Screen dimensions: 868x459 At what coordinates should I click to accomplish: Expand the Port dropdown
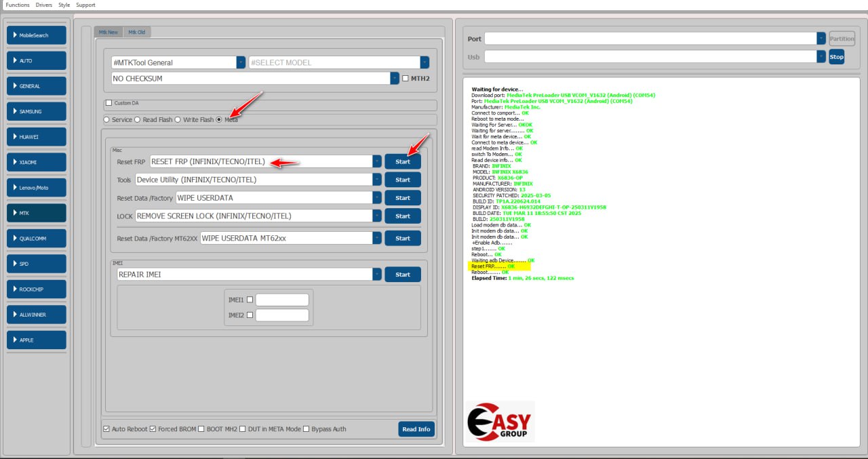[x=821, y=39]
